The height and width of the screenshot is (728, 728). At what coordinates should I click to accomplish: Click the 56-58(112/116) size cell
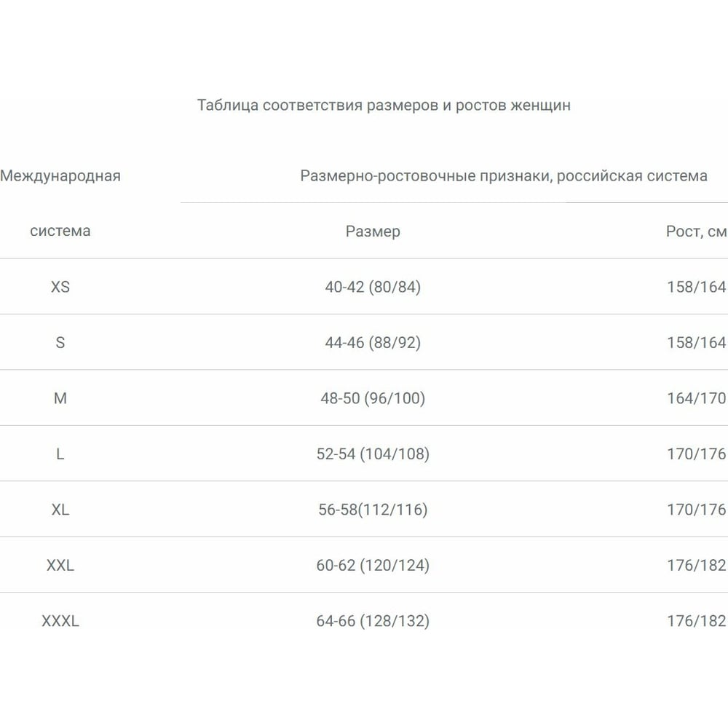pos(373,510)
